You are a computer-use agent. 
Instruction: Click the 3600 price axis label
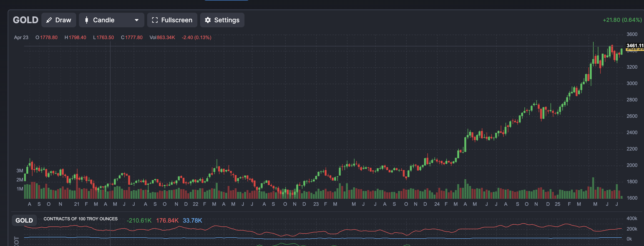point(632,34)
